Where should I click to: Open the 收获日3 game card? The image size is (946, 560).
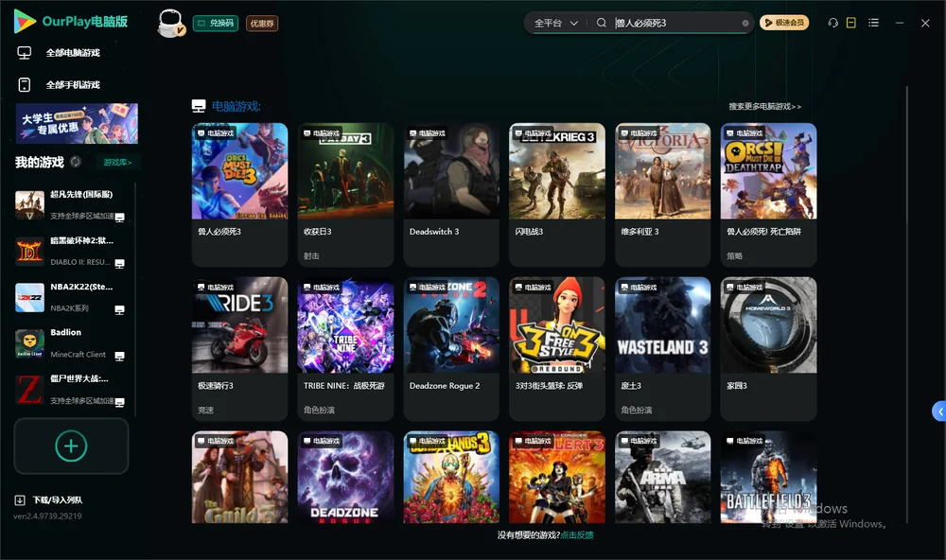click(345, 194)
